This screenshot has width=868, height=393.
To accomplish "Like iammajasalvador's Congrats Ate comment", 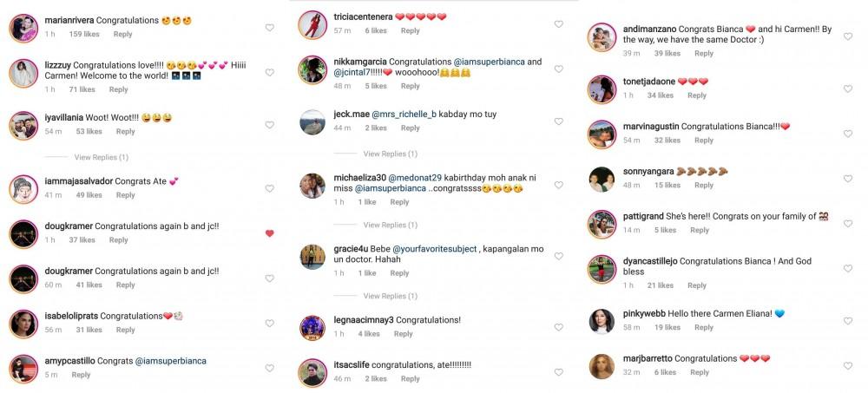I will pyautogui.click(x=270, y=189).
